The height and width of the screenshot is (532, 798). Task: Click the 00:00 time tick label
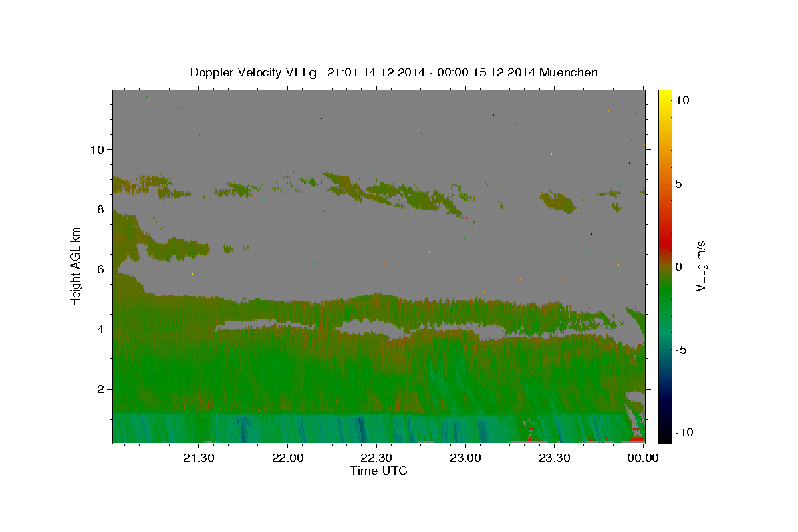642,458
